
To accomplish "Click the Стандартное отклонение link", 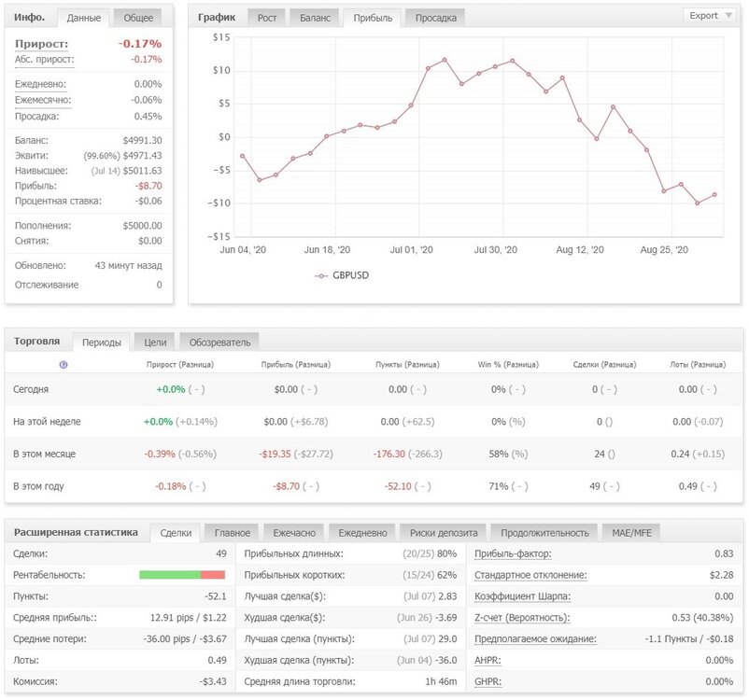I will (x=530, y=575).
